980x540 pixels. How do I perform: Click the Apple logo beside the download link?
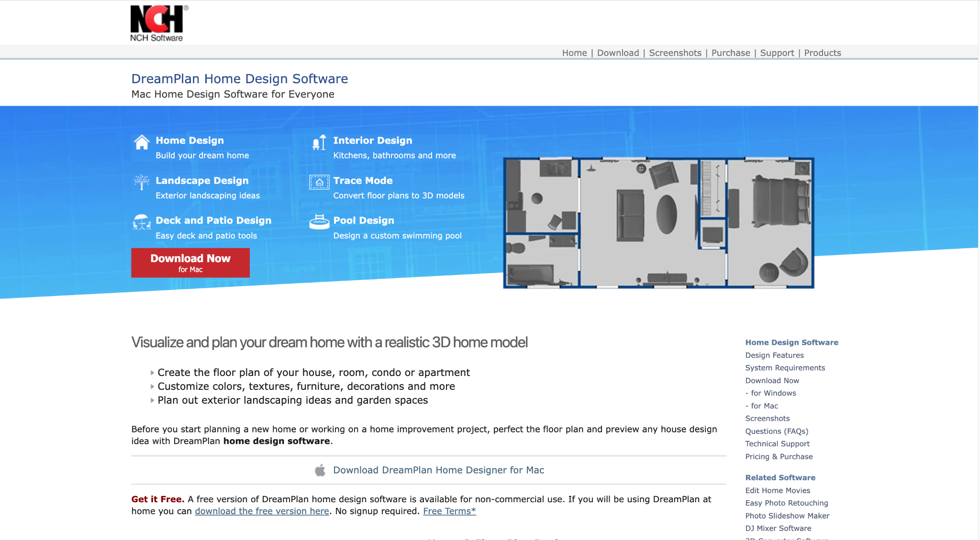[320, 470]
